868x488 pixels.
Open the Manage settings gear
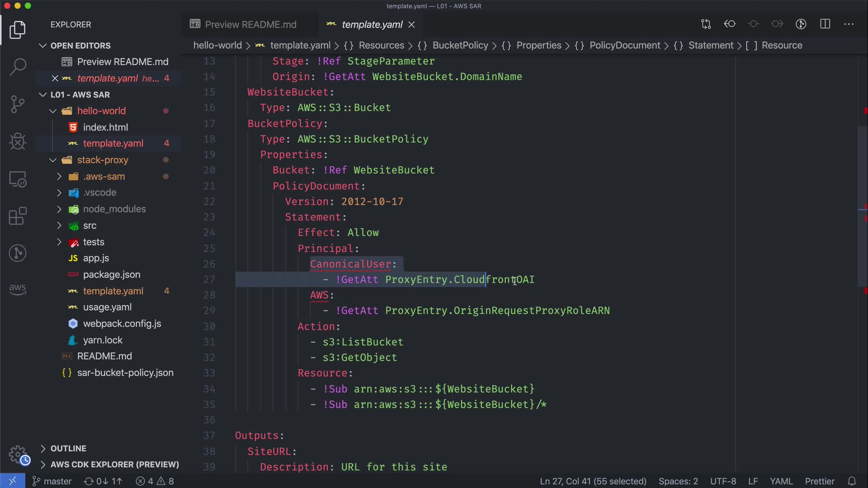18,455
